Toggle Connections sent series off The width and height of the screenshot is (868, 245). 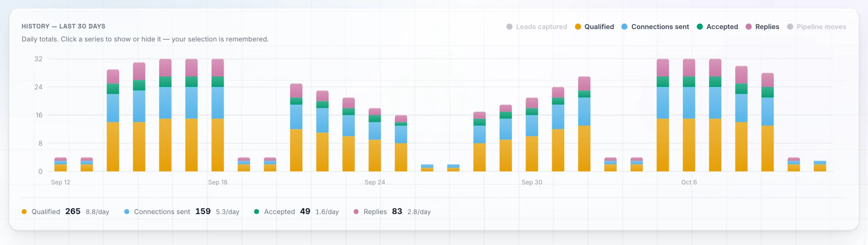[655, 27]
